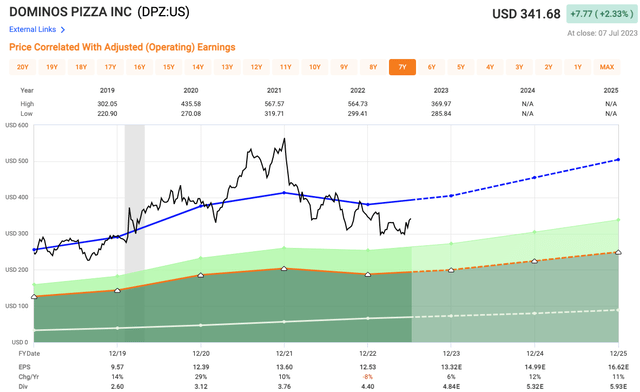Switch to the 10Y time range

pyautogui.click(x=315, y=67)
